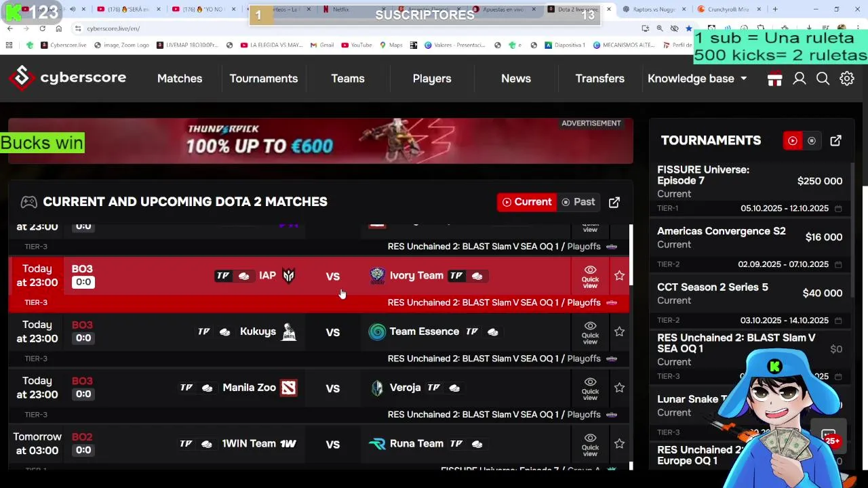Open the user account icon
868x488 pixels.
tap(800, 79)
